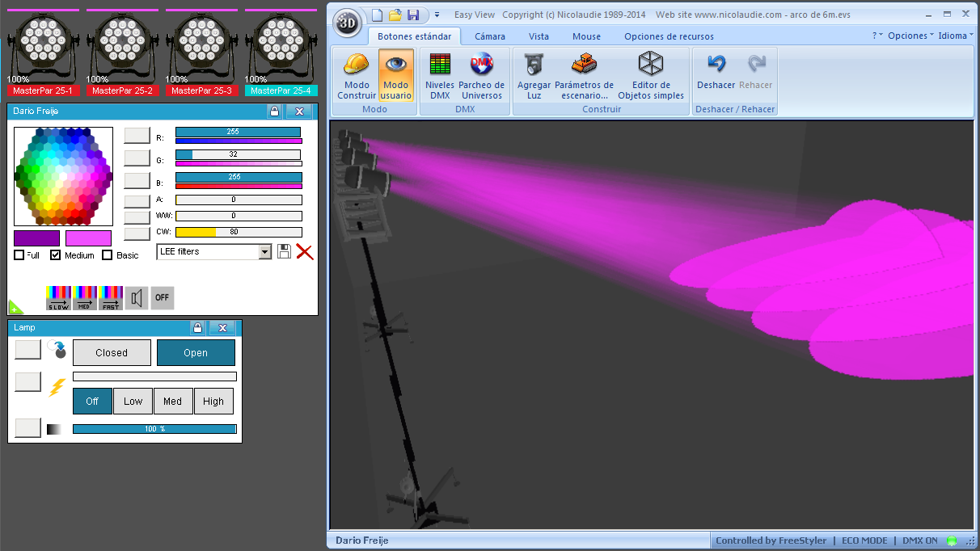The height and width of the screenshot is (551, 980).
Task: Open Parámetros de escenario settings
Action: 584,65
